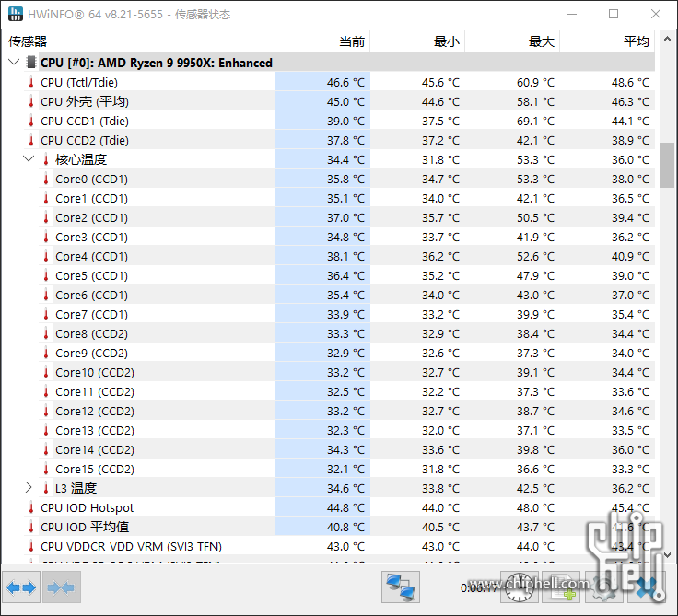Click thermometer icon of CPU CCD1 (Tdie)
The width and height of the screenshot is (678, 616).
tap(31, 121)
